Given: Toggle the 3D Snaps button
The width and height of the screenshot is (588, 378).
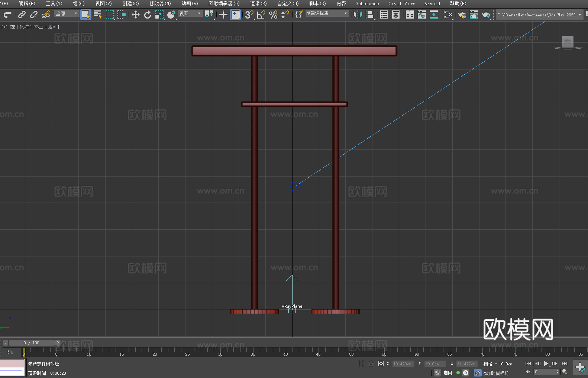Looking at the screenshot, I should pos(249,15).
